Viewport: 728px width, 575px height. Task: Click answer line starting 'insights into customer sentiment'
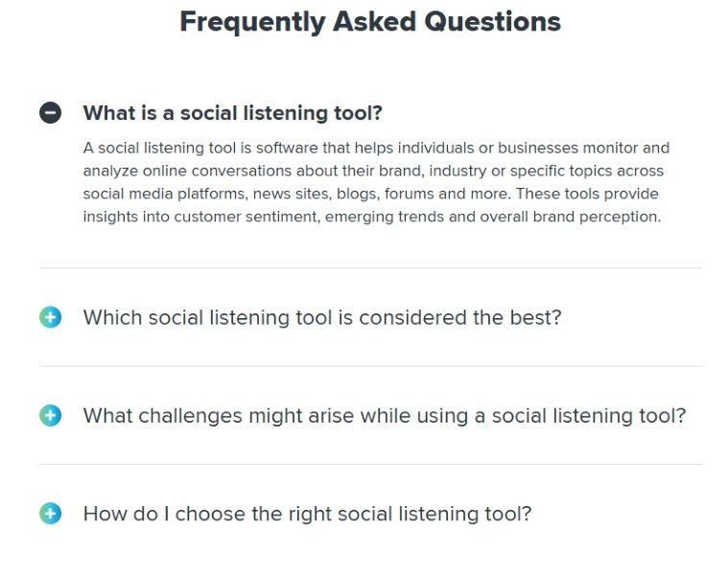[x=372, y=217]
